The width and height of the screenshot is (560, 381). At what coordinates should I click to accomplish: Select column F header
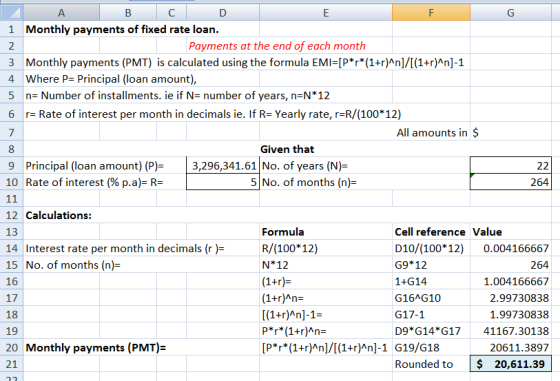pos(431,13)
